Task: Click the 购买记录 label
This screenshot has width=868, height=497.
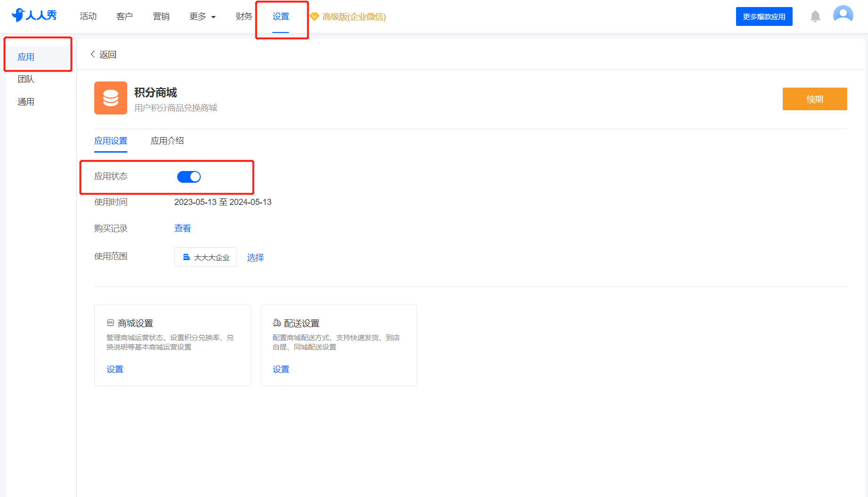Action: coord(111,228)
